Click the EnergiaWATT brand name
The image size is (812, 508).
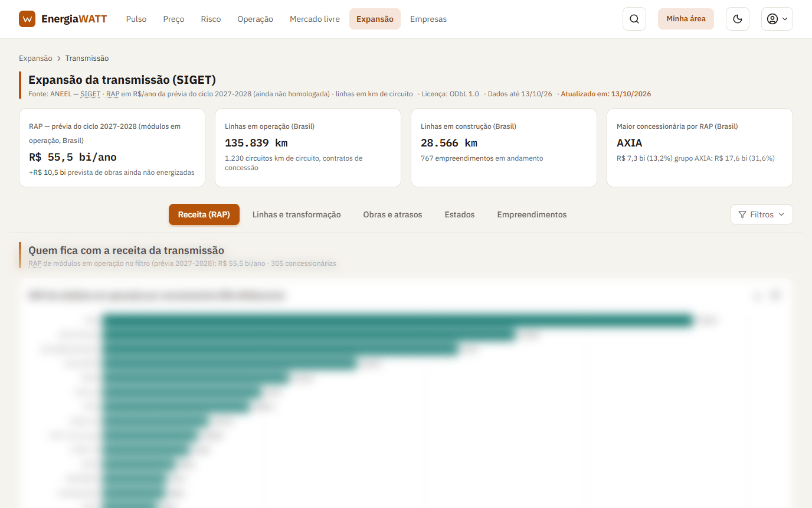(74, 19)
